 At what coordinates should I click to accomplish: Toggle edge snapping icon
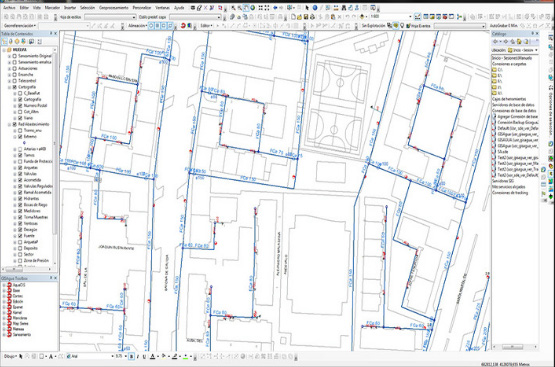coord(170,25)
